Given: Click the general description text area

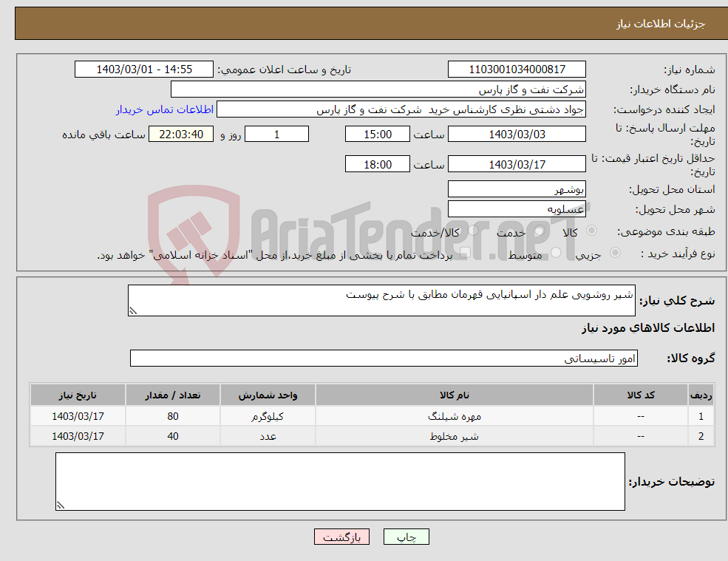Looking at the screenshot, I should [381, 301].
